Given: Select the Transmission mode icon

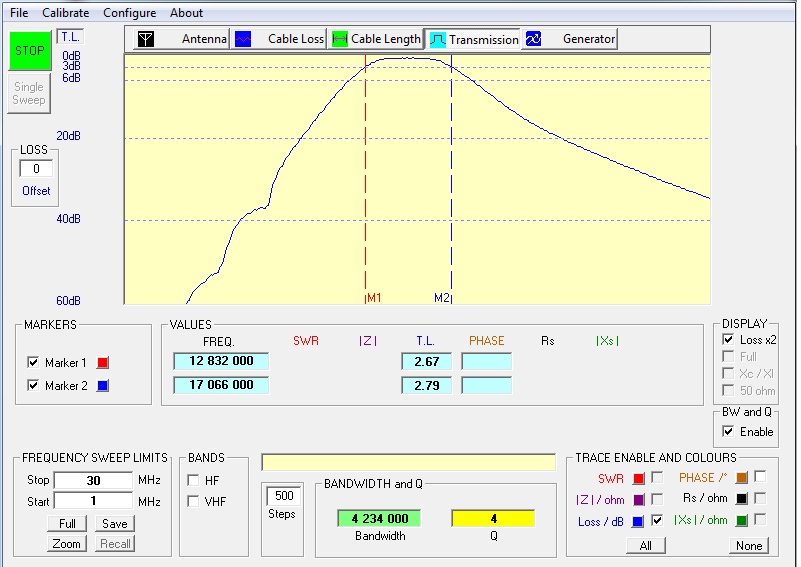Looking at the screenshot, I should 438,40.
